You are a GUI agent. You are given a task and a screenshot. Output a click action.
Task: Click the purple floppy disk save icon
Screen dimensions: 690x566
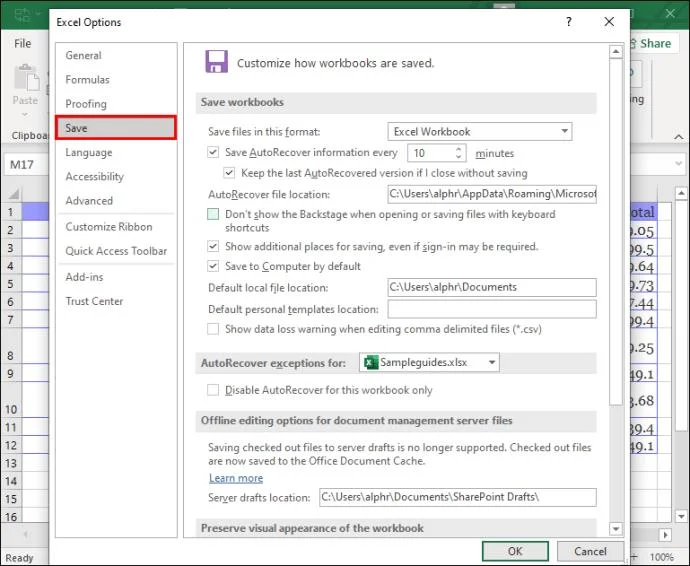tap(217, 62)
